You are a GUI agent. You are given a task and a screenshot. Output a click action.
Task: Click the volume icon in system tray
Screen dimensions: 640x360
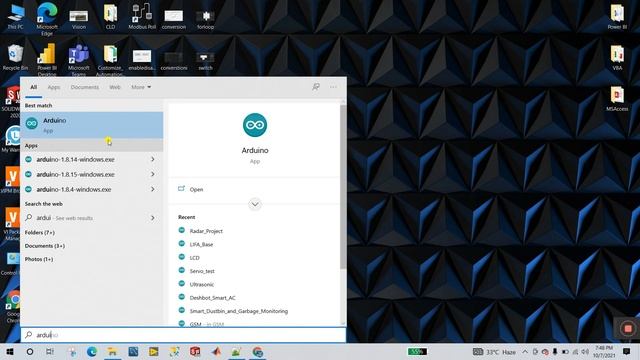585,351
